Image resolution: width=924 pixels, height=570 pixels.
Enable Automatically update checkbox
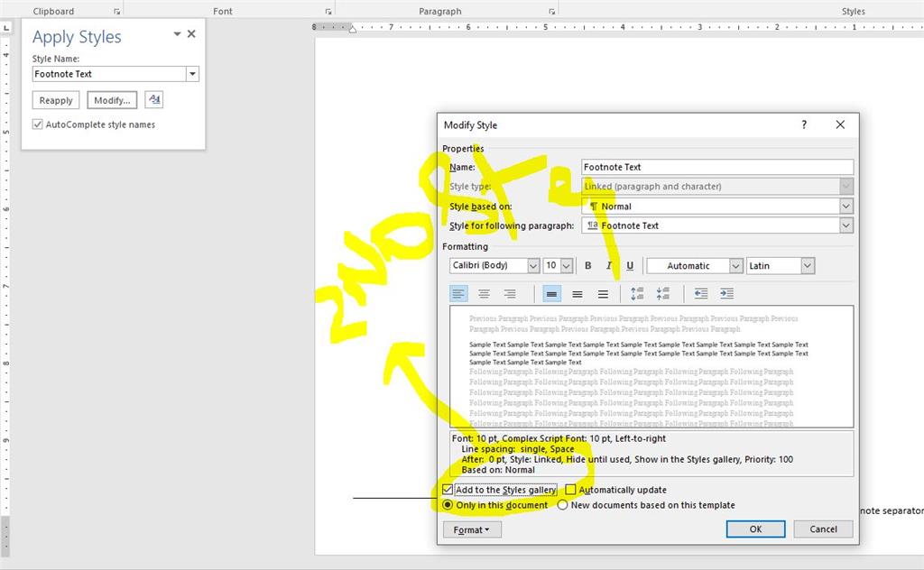[x=570, y=490]
